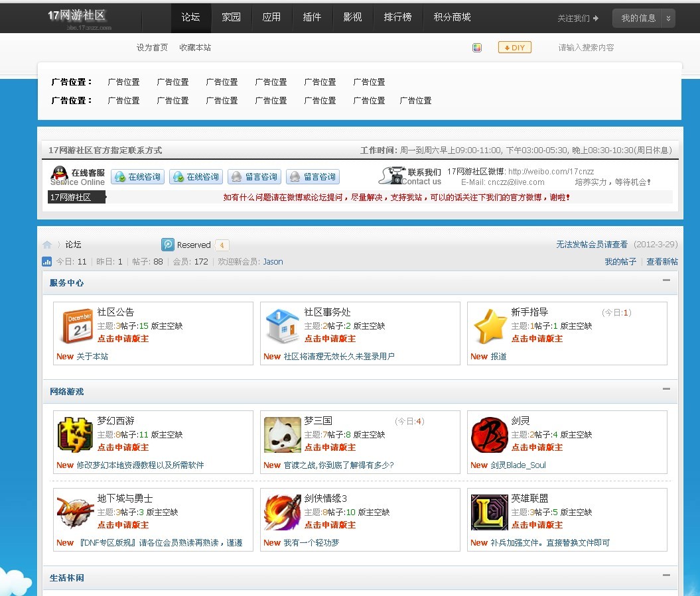Click the home icon in breadcrumb
This screenshot has width=700, height=596.
click(47, 245)
